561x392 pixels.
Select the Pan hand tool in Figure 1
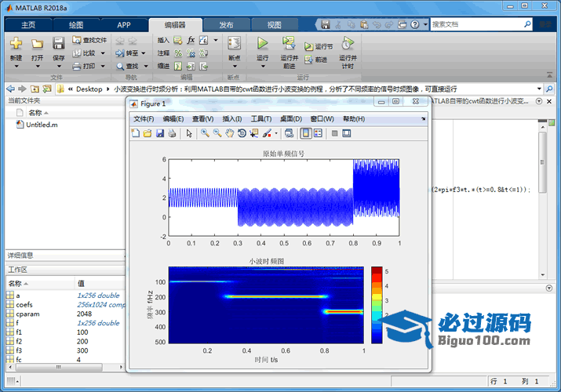[x=229, y=133]
